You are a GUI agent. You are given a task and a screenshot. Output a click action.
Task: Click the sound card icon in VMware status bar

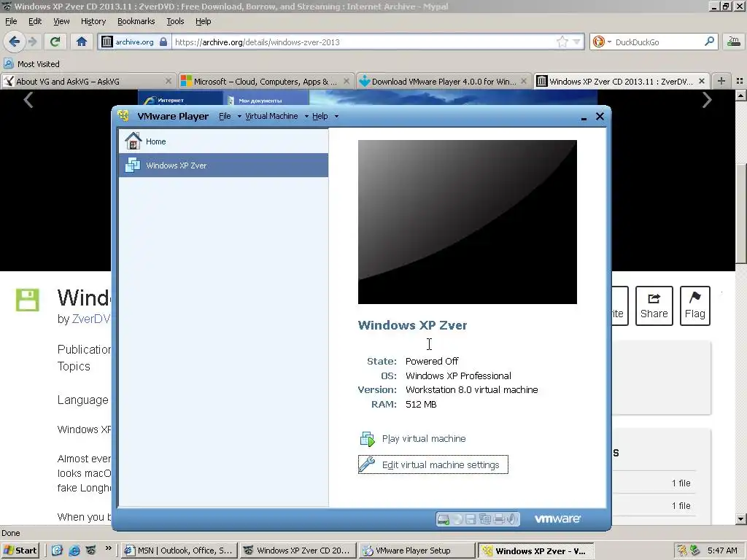[511, 519]
